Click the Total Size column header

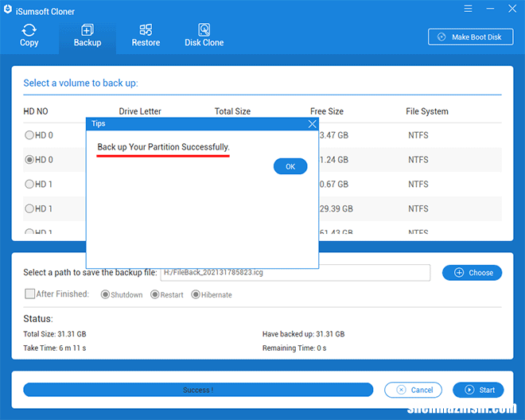tap(232, 111)
